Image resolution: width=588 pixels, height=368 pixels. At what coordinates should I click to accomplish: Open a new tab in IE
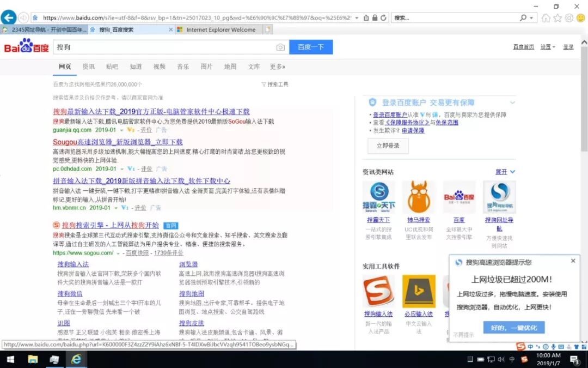coord(267,29)
